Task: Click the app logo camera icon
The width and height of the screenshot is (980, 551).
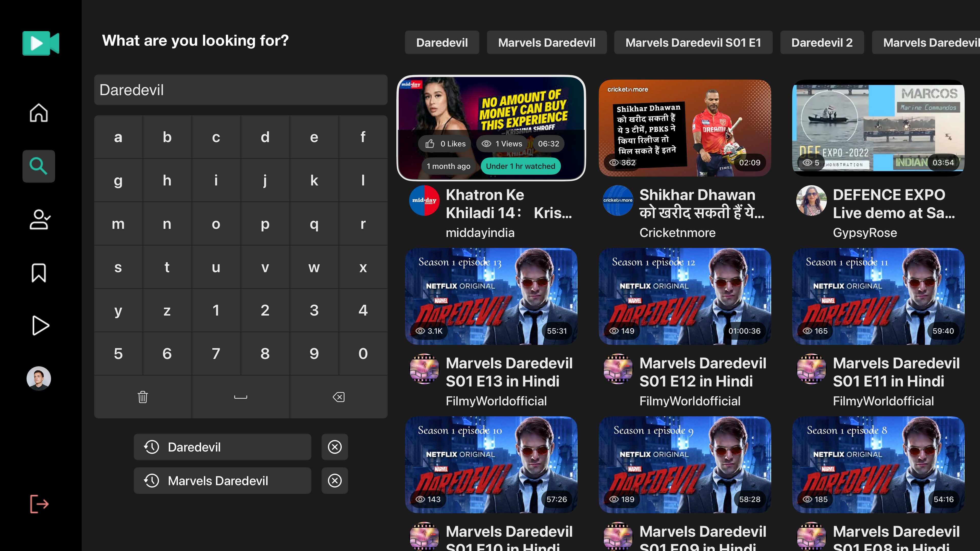Action: 41,43
